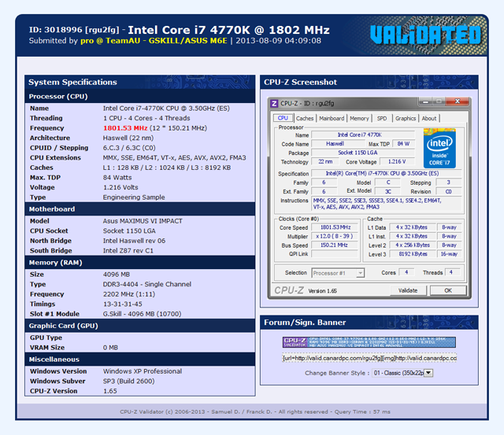Click the VALIDATED stamp graphic
Image resolution: width=504 pixels, height=435 pixels.
tap(425, 35)
